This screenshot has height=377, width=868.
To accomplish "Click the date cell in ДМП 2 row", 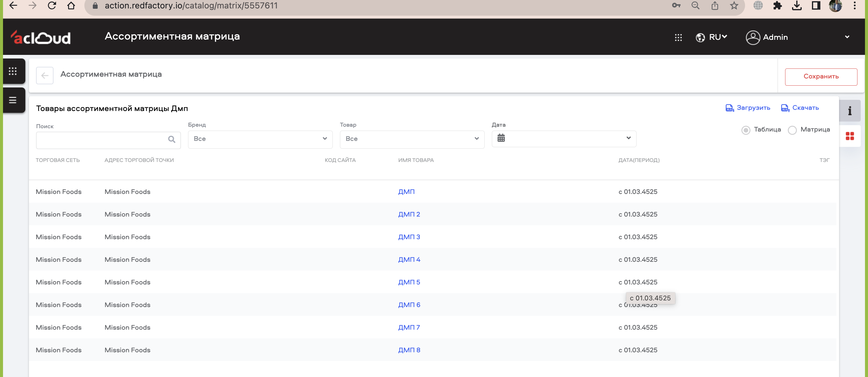I will (638, 214).
